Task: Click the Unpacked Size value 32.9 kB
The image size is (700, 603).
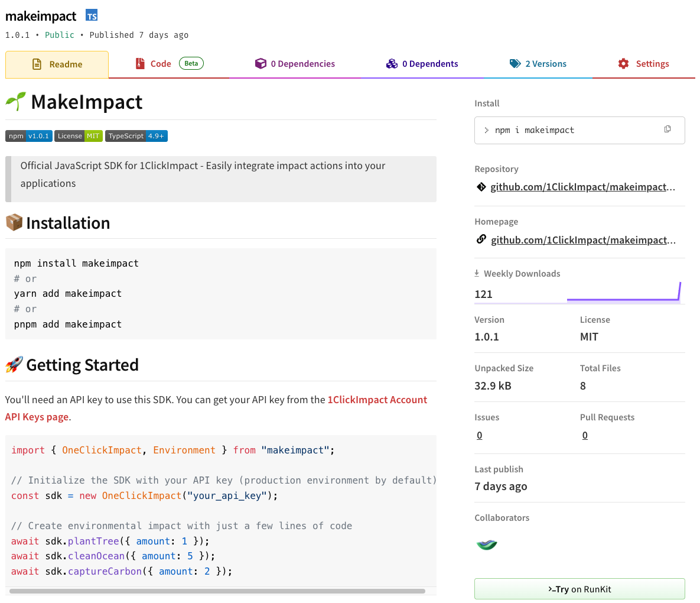Action: [493, 385]
